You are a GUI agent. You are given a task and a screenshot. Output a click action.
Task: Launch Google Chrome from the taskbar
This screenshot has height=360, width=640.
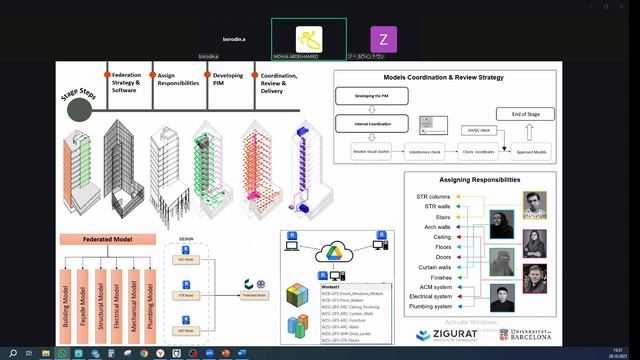(144, 353)
